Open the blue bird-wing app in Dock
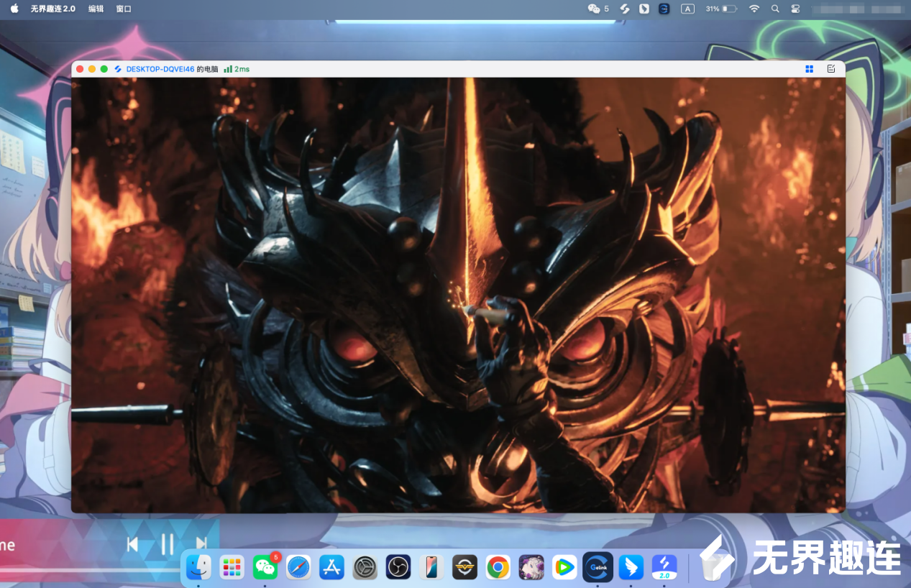The image size is (911, 588). [x=631, y=567]
